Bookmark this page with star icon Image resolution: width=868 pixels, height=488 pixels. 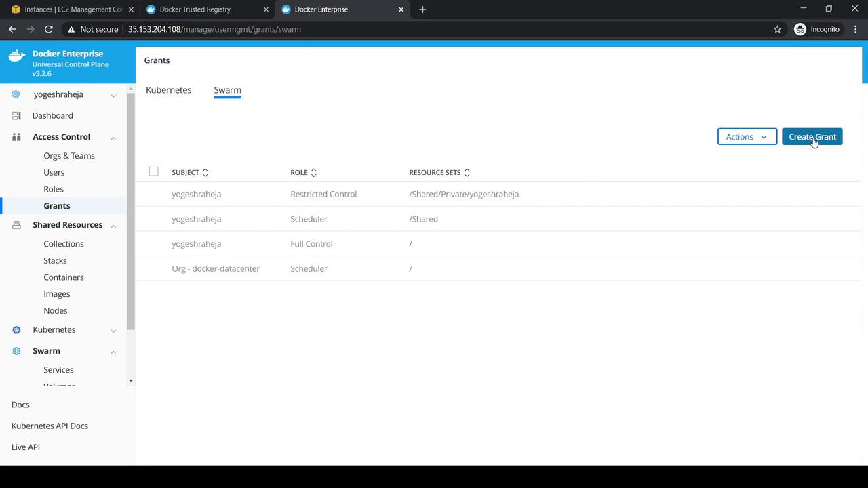[x=777, y=29]
